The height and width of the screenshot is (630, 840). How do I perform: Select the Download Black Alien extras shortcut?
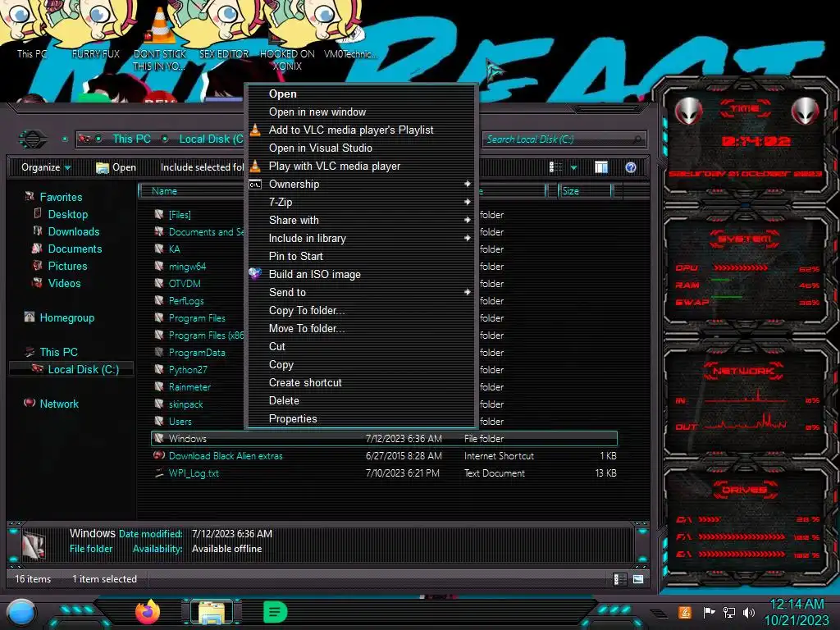pos(384,456)
